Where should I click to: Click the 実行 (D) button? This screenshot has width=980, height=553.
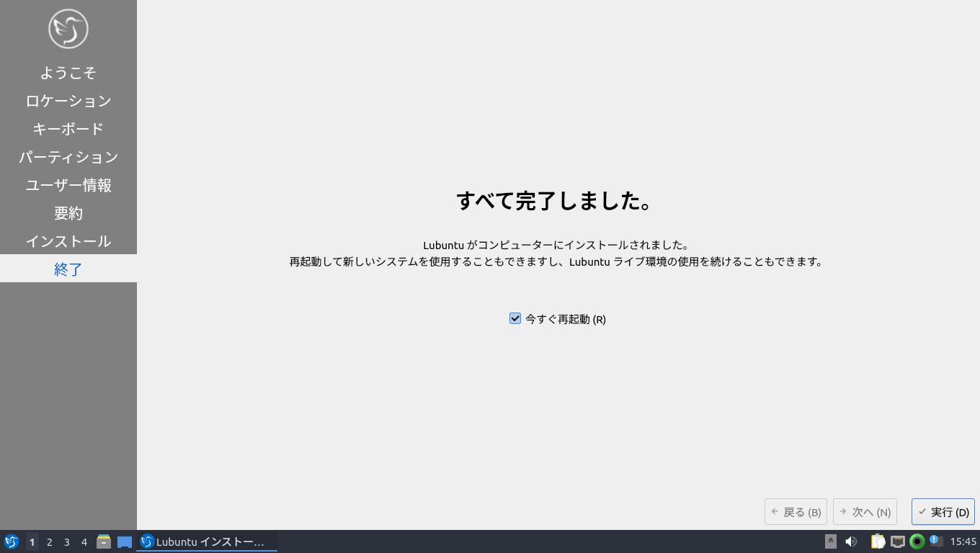coord(943,512)
